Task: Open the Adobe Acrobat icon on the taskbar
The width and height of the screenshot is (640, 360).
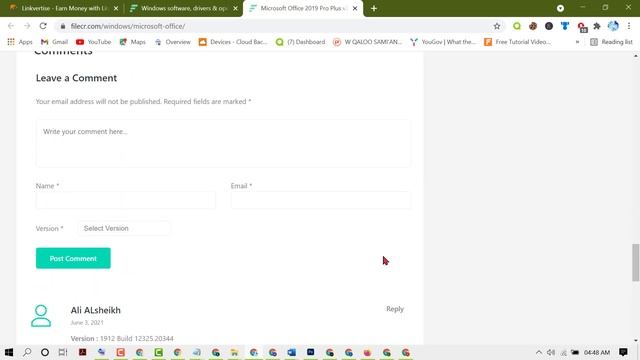Action: [x=82, y=352]
